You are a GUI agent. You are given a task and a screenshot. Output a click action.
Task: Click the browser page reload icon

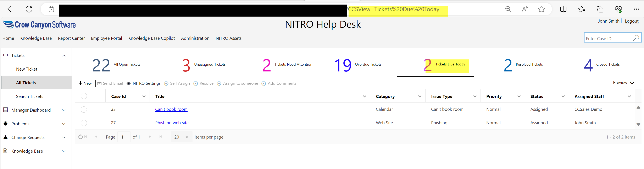(x=29, y=10)
